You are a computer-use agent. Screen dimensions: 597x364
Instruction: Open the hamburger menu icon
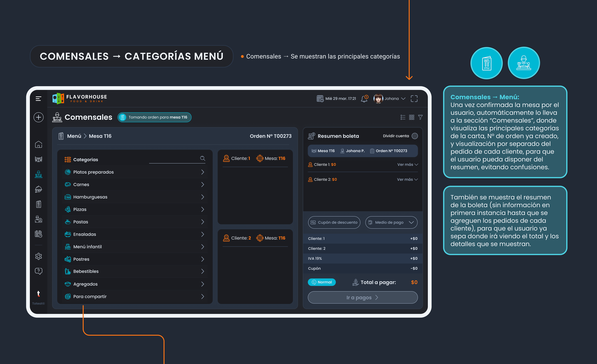tap(38, 99)
